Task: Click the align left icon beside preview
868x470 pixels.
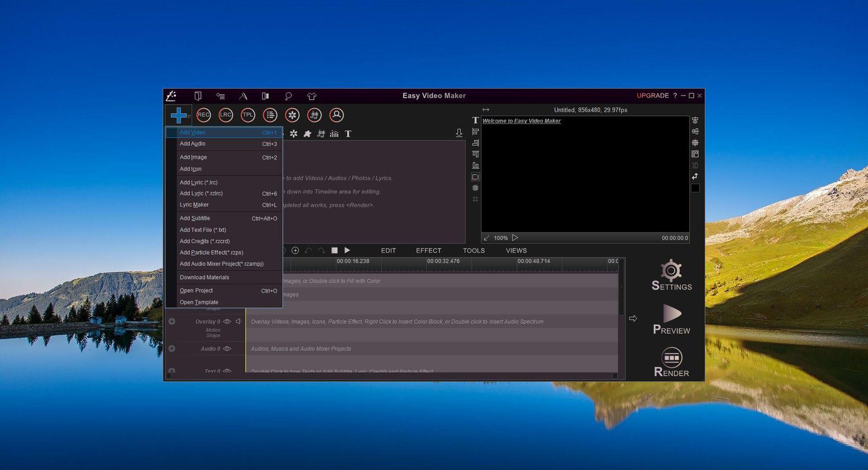Action: coord(475,132)
